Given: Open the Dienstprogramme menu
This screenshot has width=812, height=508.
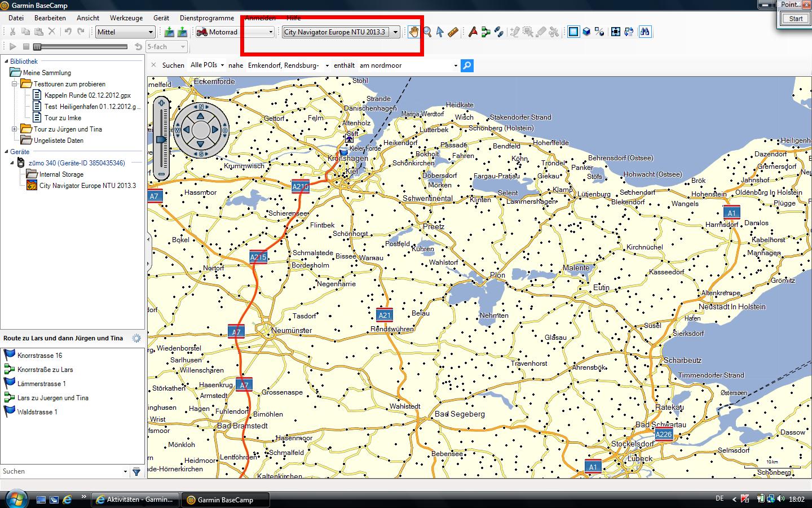Looking at the screenshot, I should (207, 18).
